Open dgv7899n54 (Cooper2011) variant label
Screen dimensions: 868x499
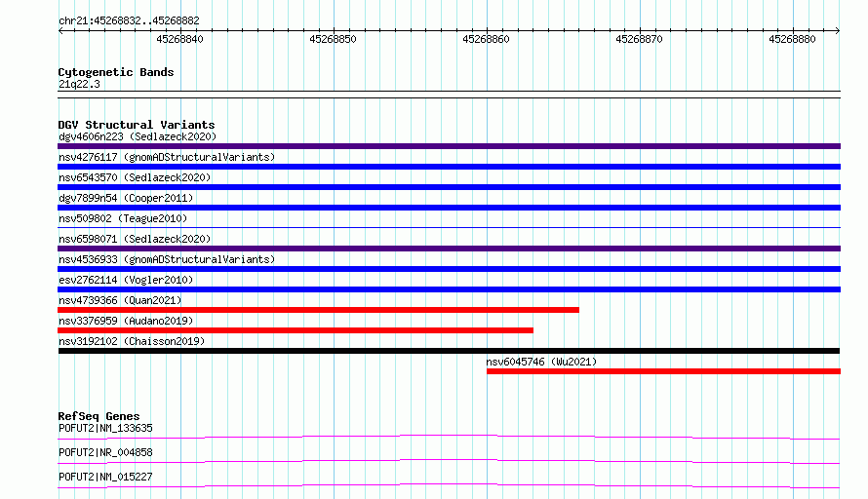[126, 198]
